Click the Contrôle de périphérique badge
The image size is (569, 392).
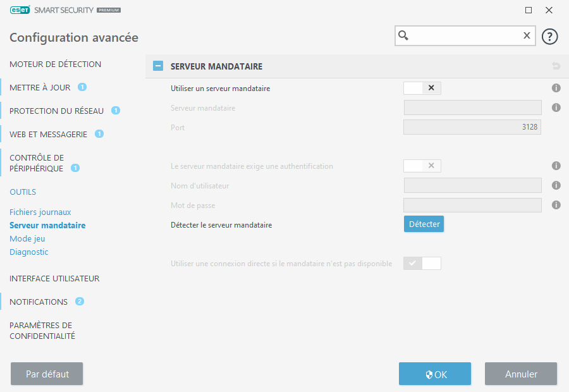(x=75, y=168)
